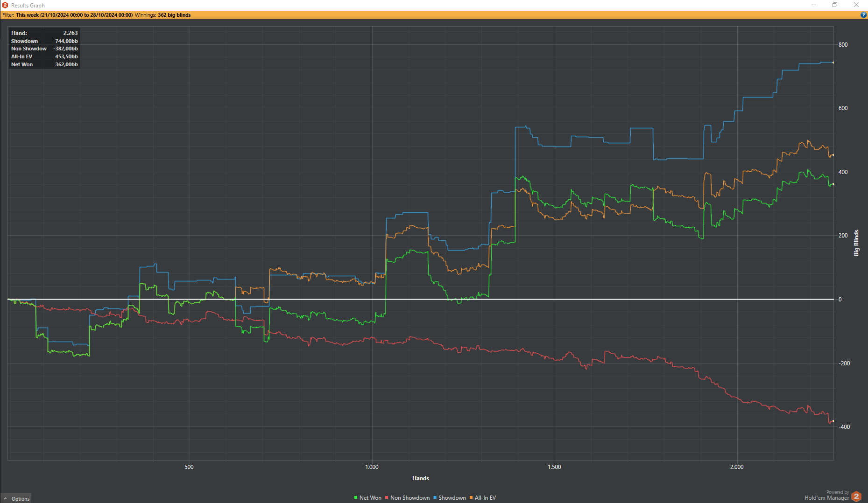The width and height of the screenshot is (868, 503).
Task: Click the 2.000 tick label on the Hands axis
Action: (x=737, y=467)
